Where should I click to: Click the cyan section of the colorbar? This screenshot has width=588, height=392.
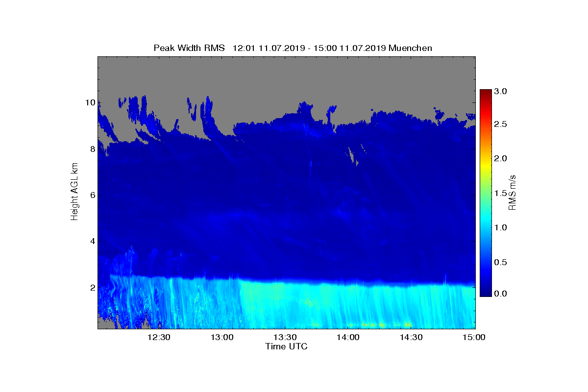(486, 220)
